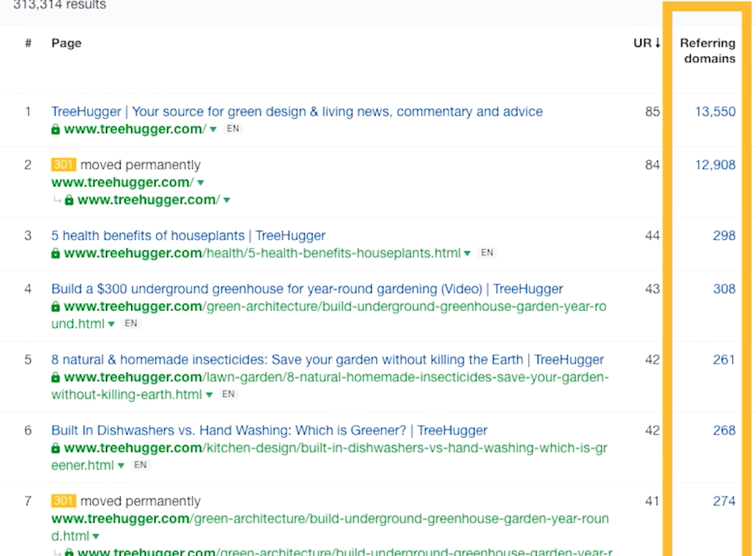Sort table by UR column header
This screenshot has height=556, width=756.
(642, 43)
